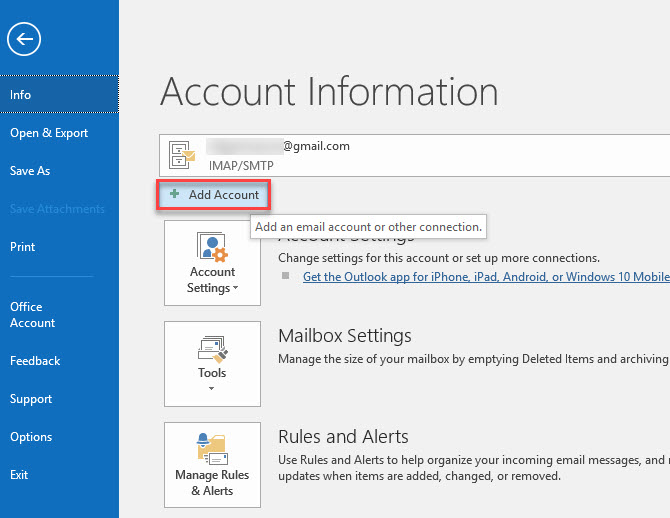Open Outlook Options
The height and width of the screenshot is (518, 670).
[31, 437]
